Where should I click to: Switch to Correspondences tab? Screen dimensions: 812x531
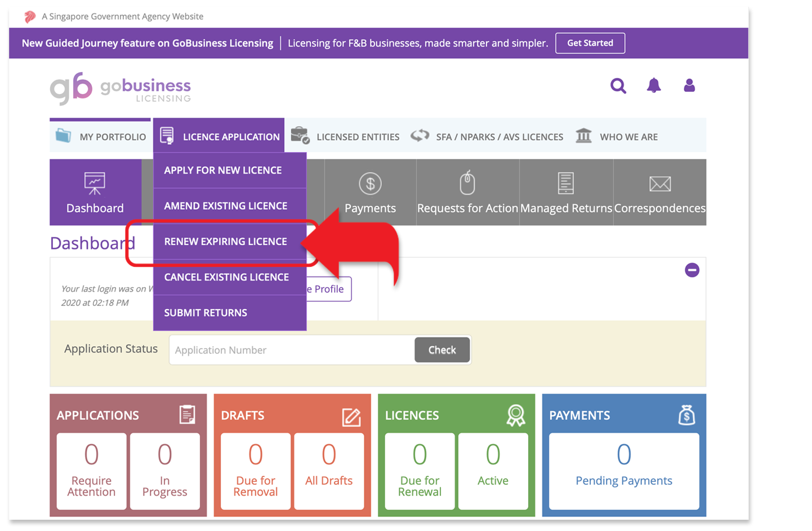(660, 193)
